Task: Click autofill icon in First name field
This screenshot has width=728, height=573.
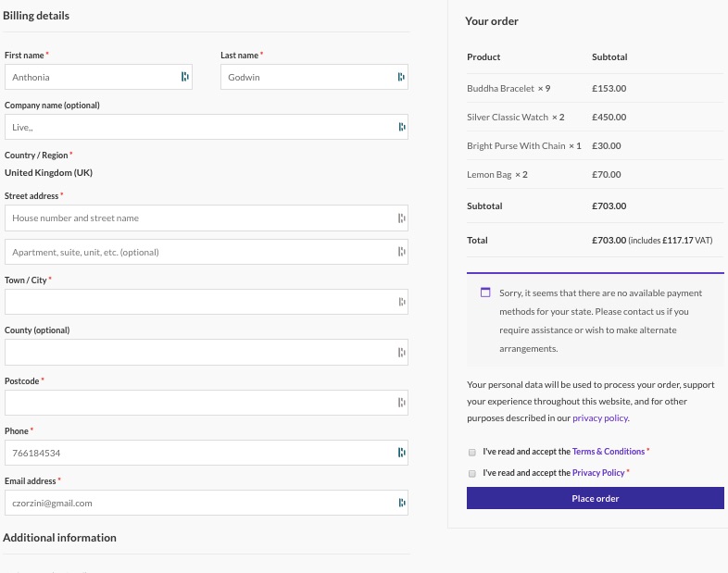Action: 185,77
